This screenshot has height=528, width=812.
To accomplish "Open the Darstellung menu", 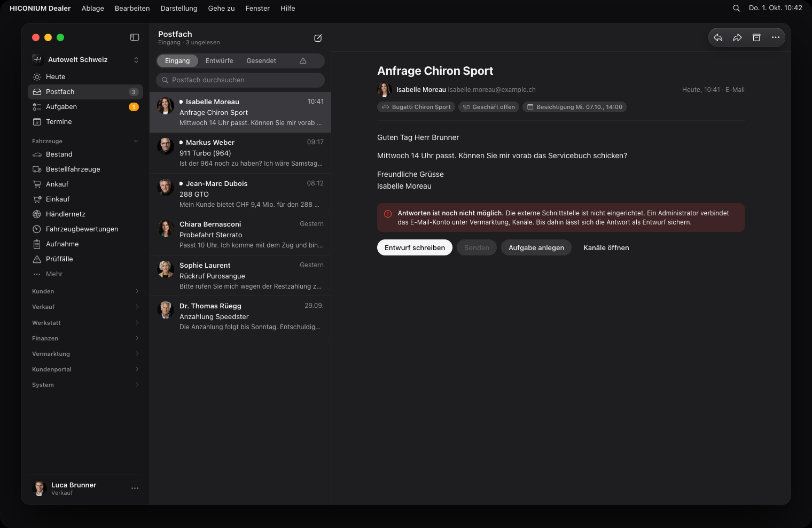I will point(179,8).
